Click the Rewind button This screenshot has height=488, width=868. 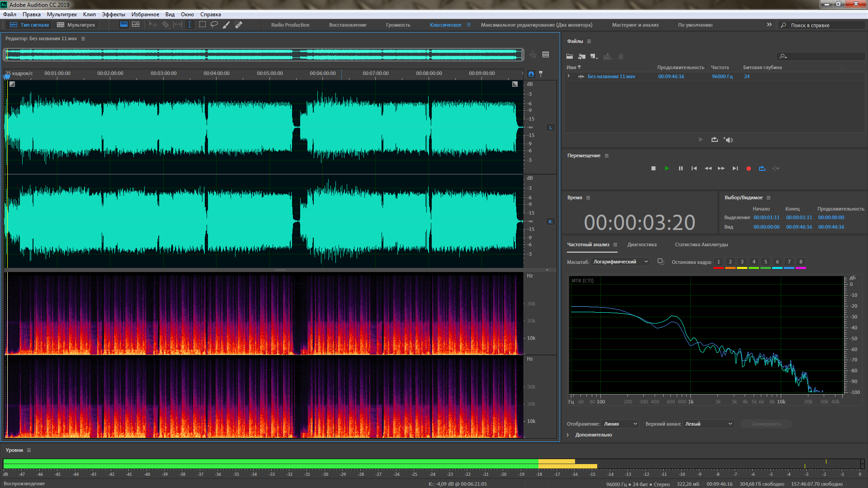pos(708,168)
